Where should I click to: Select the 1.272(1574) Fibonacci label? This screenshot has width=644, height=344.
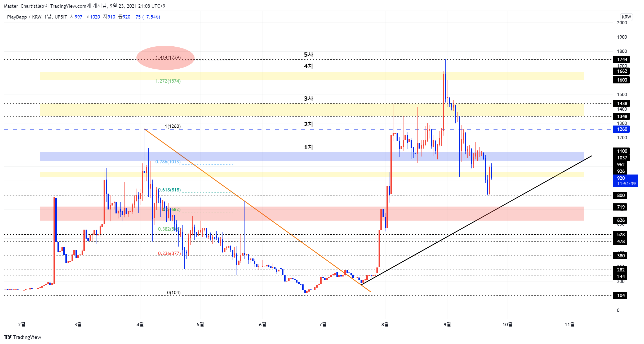[168, 81]
